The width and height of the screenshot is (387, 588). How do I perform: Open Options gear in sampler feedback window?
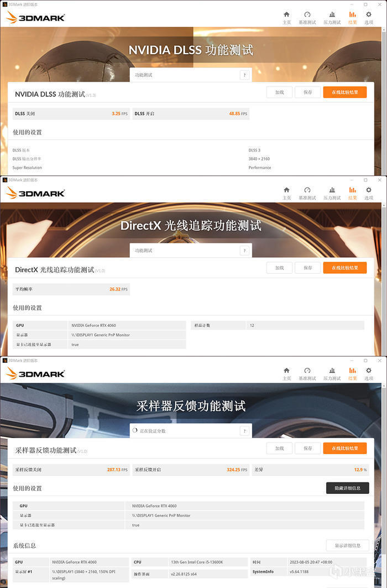369,374
